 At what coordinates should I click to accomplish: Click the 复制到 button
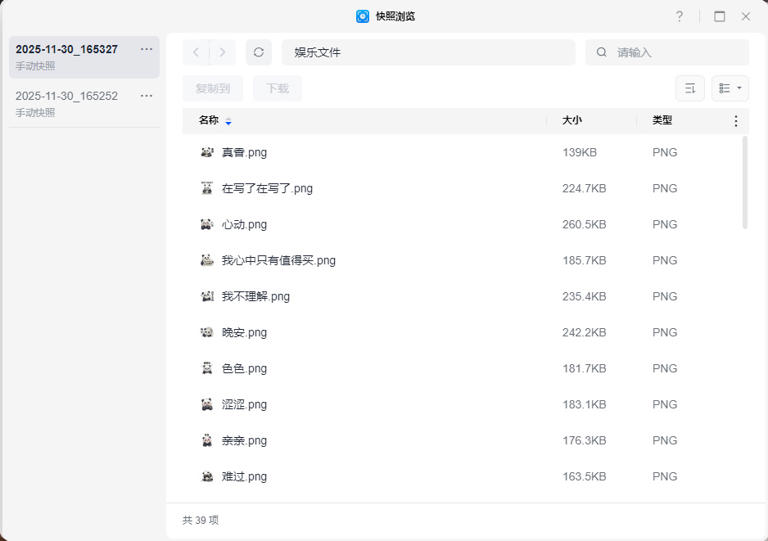click(212, 88)
